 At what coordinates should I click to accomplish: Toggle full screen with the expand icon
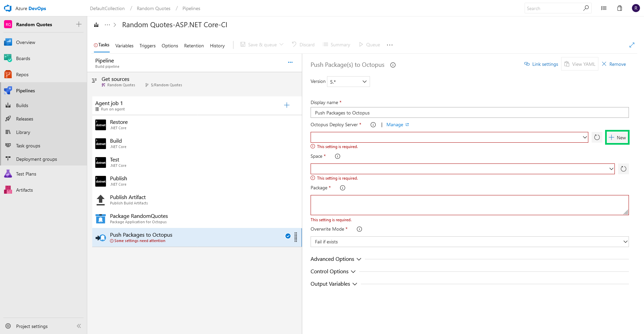coord(632,45)
